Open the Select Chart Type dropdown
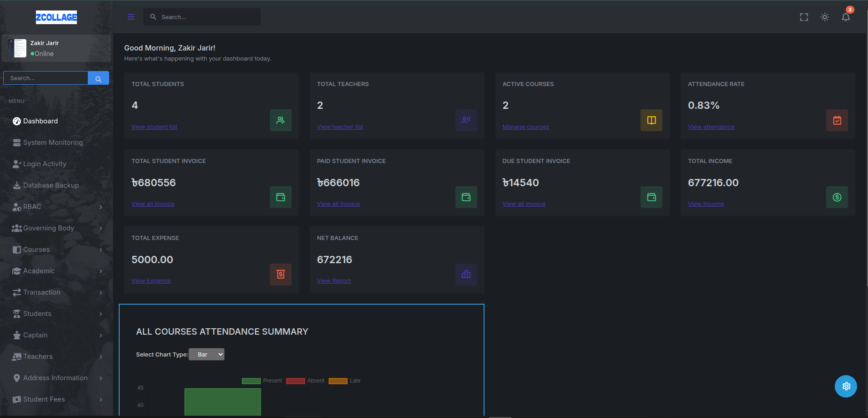 click(207, 354)
